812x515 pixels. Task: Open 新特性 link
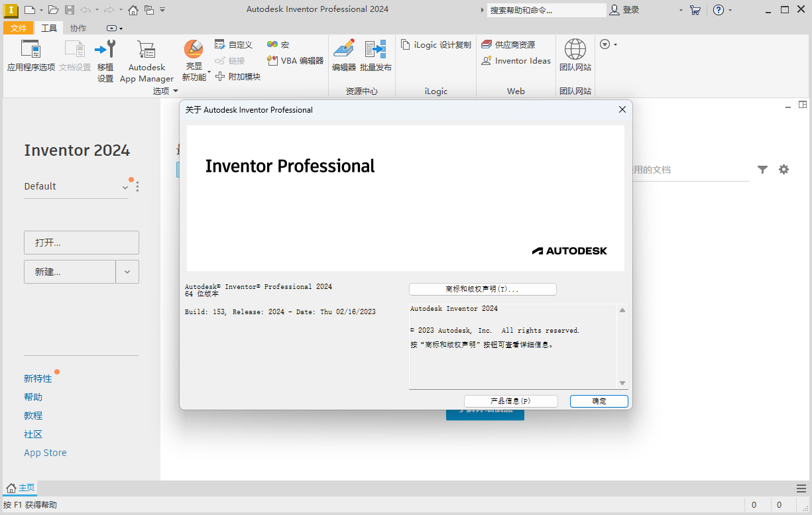38,378
